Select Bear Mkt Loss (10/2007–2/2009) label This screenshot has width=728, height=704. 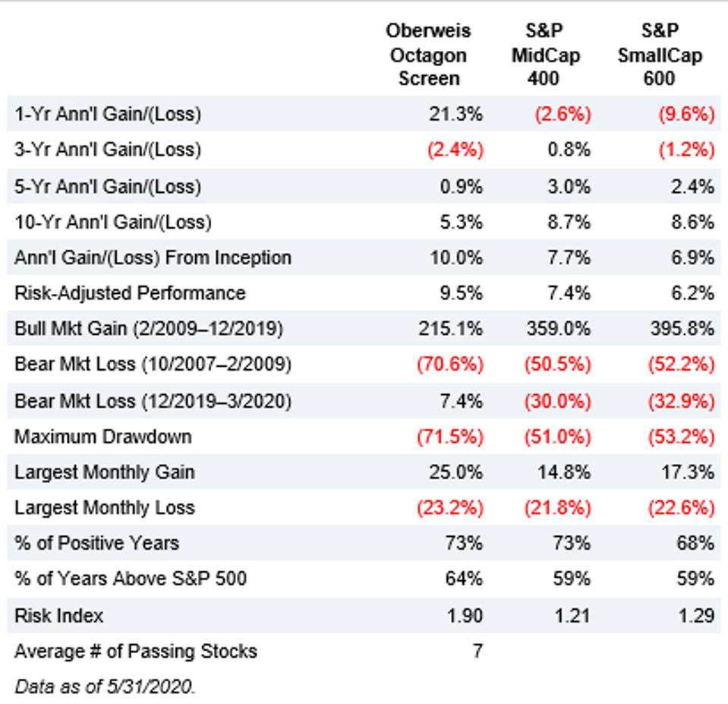click(x=153, y=365)
